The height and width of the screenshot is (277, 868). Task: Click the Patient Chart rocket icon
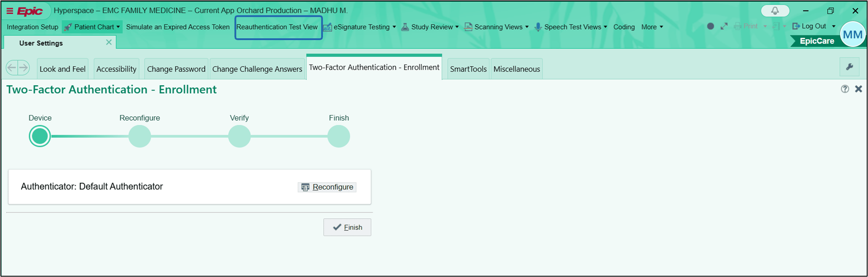pyautogui.click(x=68, y=27)
